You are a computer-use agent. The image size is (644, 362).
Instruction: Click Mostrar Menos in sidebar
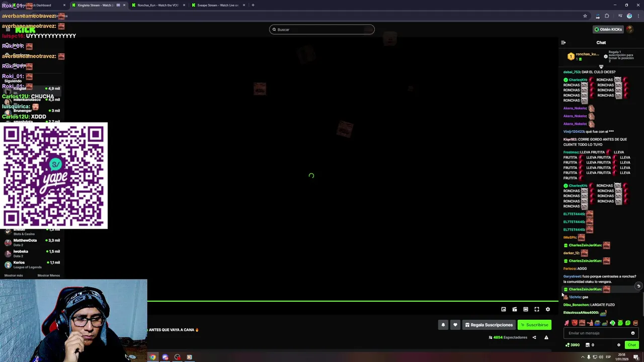tap(48, 276)
